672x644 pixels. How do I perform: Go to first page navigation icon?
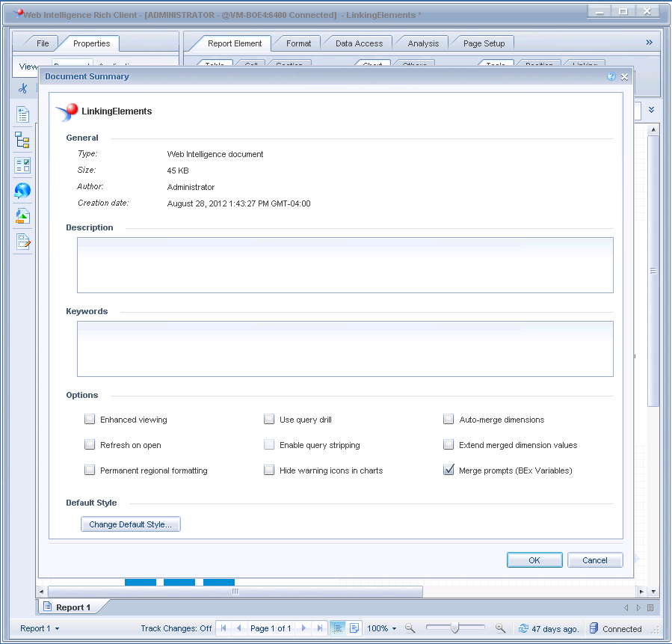[224, 628]
